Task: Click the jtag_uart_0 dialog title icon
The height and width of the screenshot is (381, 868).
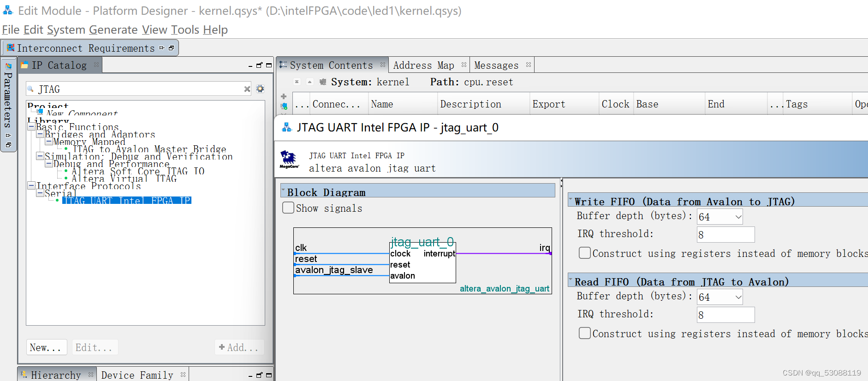Action: click(x=287, y=127)
